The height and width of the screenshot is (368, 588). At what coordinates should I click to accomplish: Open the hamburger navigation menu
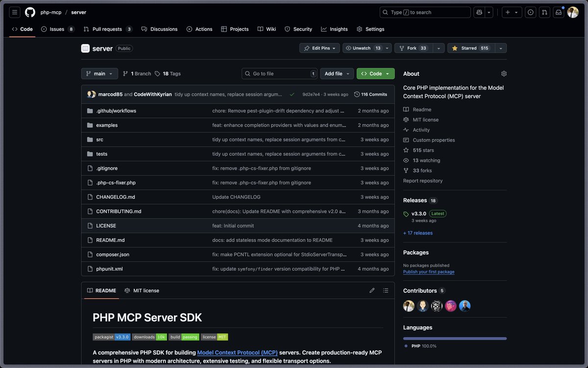[15, 12]
